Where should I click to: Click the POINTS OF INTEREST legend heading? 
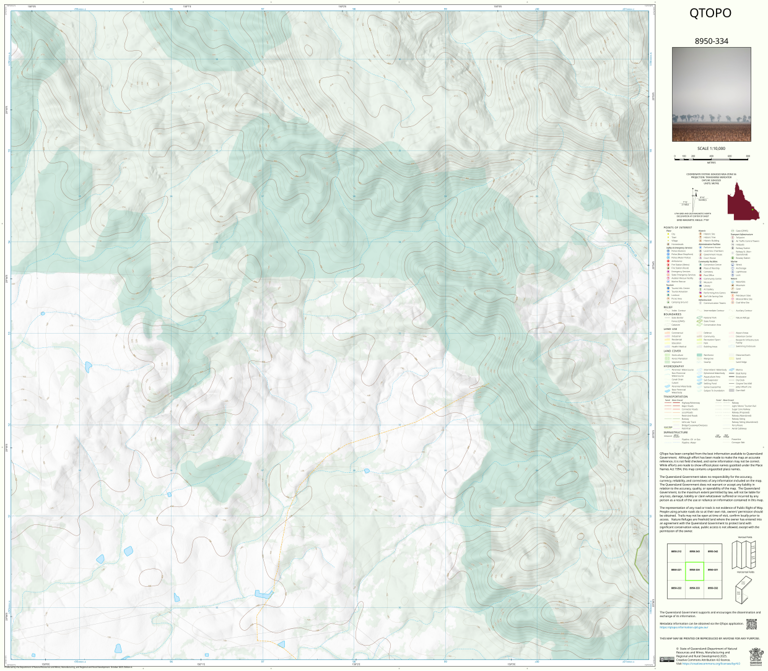(x=678, y=228)
